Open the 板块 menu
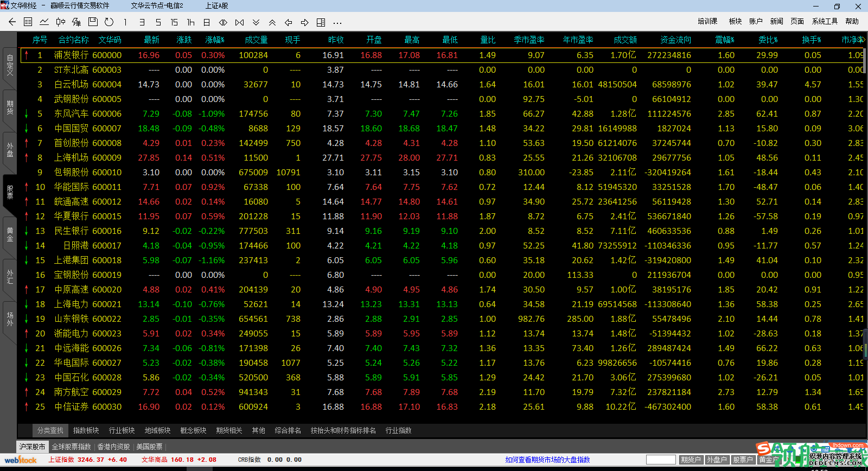The image size is (868, 471). coord(735,21)
